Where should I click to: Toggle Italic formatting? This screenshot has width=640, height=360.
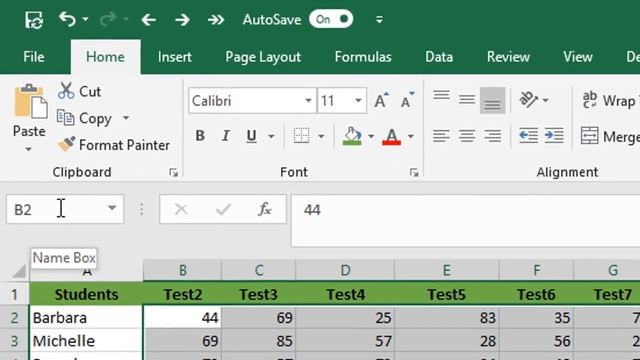click(225, 136)
